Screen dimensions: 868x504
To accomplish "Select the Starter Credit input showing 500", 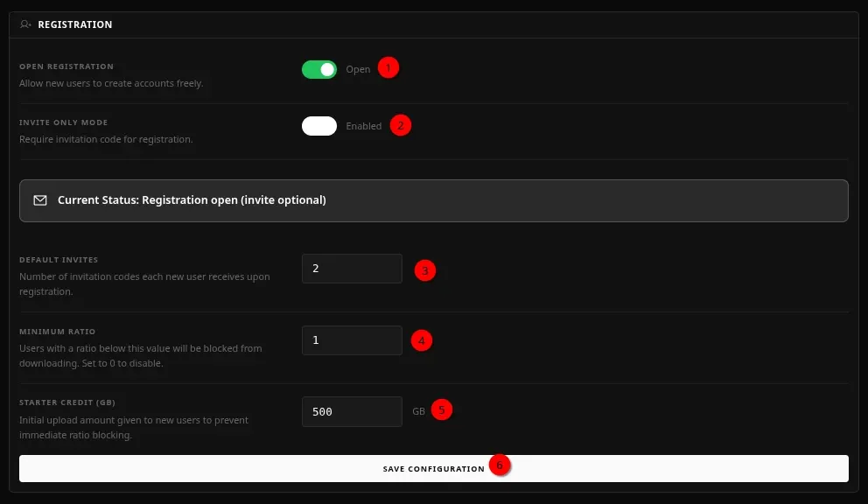I will (x=352, y=411).
